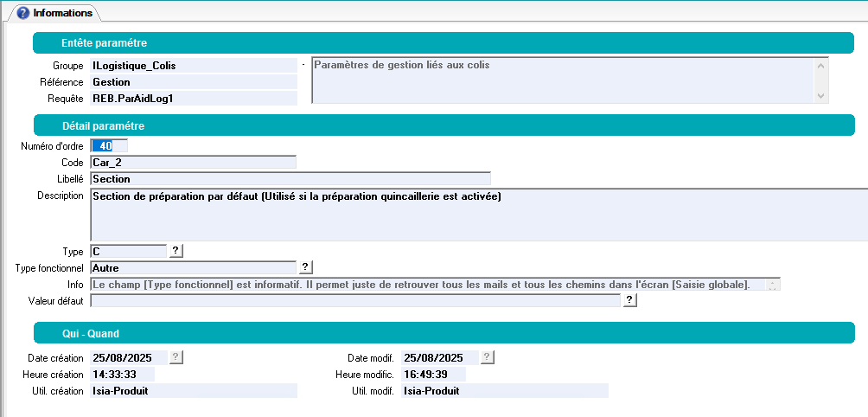Select the Requête field REB.ParAidLog1

(193, 98)
